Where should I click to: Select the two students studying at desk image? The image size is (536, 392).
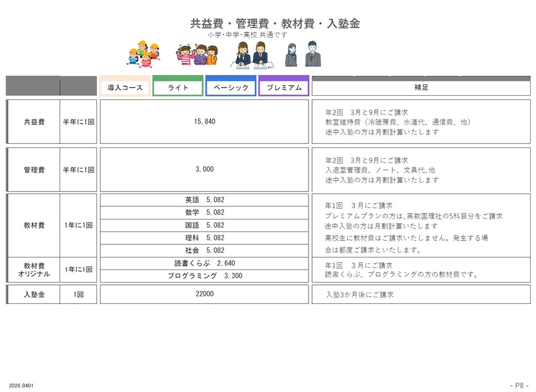(x=254, y=54)
